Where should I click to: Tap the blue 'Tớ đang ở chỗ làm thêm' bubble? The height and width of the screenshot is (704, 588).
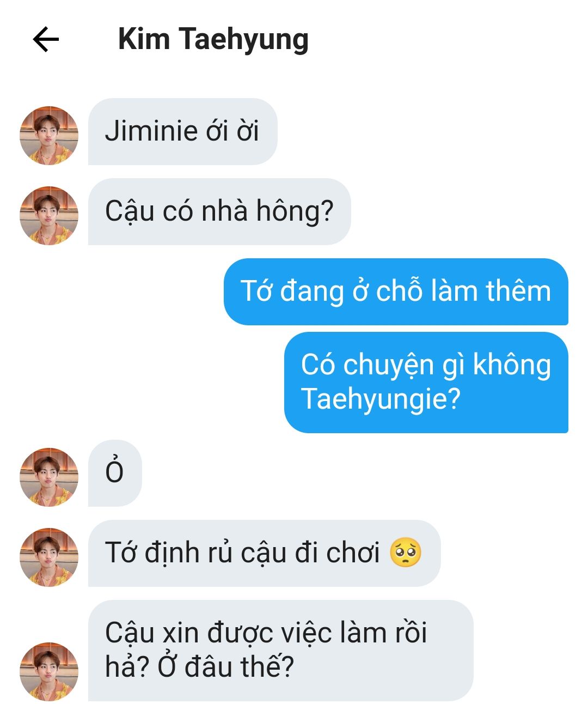pos(396,292)
